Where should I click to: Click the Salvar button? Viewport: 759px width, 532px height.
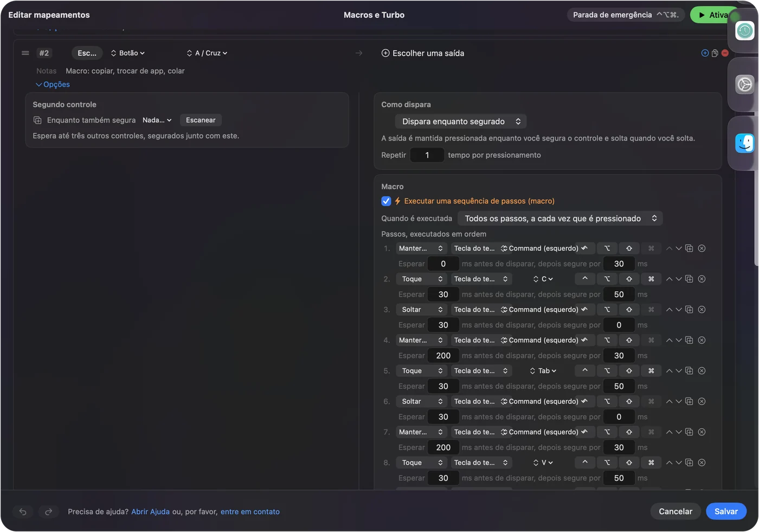726,511
